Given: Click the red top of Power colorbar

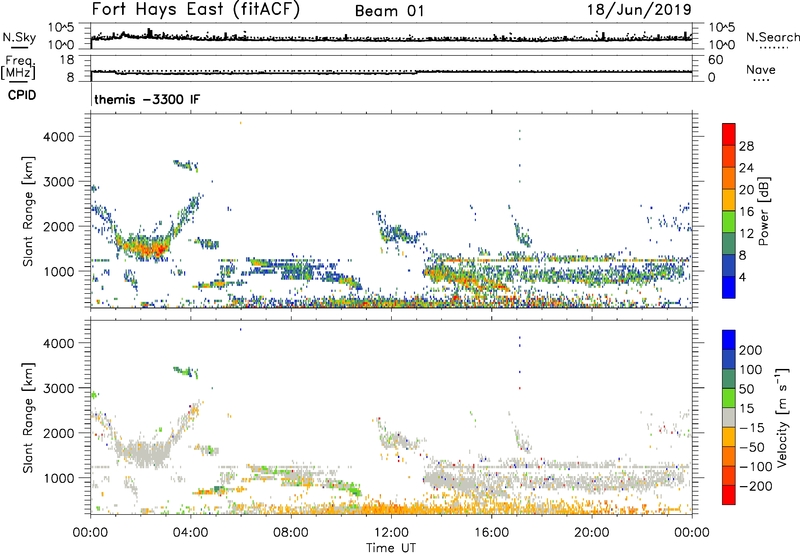Looking at the screenshot, I should [x=729, y=134].
